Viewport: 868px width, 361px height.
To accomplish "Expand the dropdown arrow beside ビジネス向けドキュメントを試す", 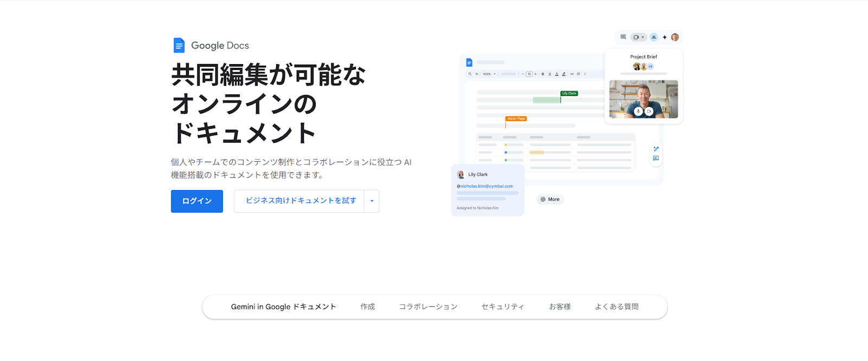I will 372,201.
